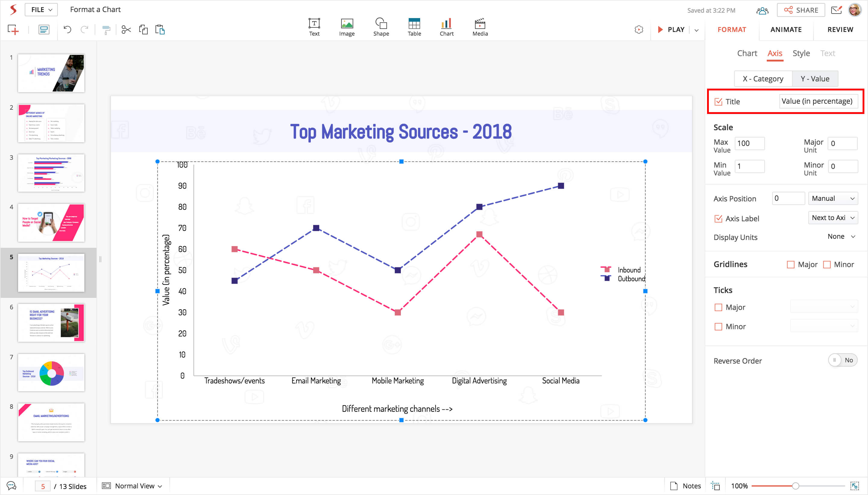Uncheck the axis Title checkbox
The height and width of the screenshot is (495, 868).
coord(718,102)
